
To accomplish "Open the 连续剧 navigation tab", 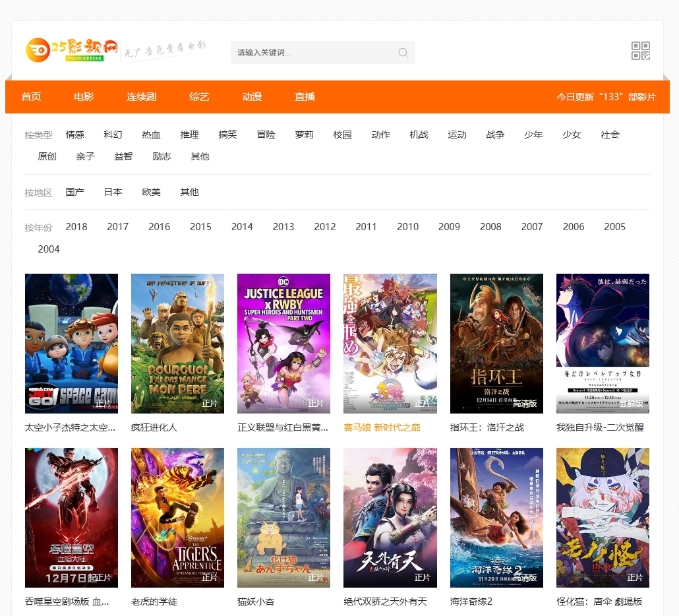I will [142, 96].
